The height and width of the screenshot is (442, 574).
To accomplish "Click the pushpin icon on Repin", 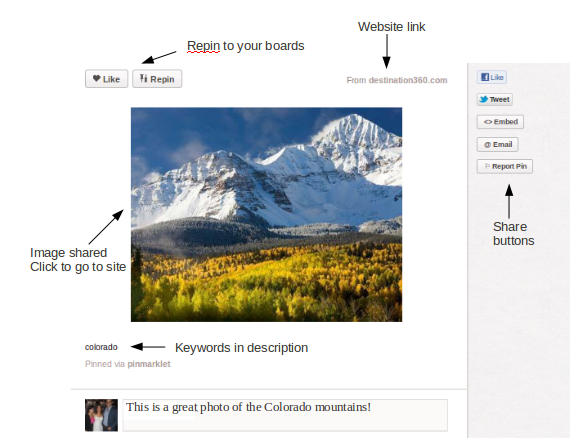I will tap(144, 78).
